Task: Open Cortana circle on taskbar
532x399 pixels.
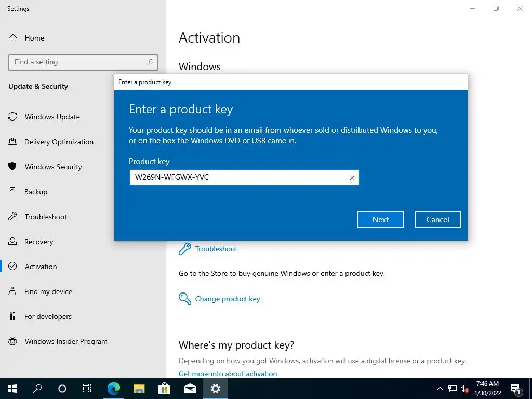Action: [62, 389]
